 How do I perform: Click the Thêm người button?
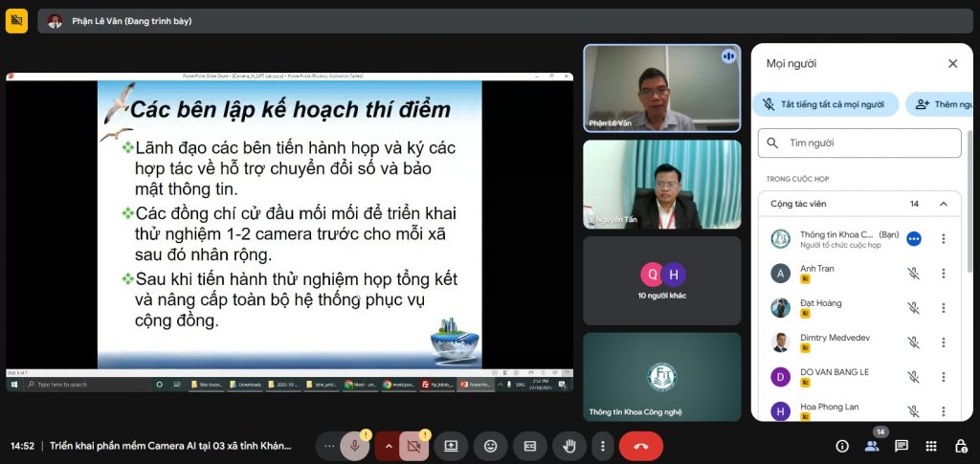(942, 104)
